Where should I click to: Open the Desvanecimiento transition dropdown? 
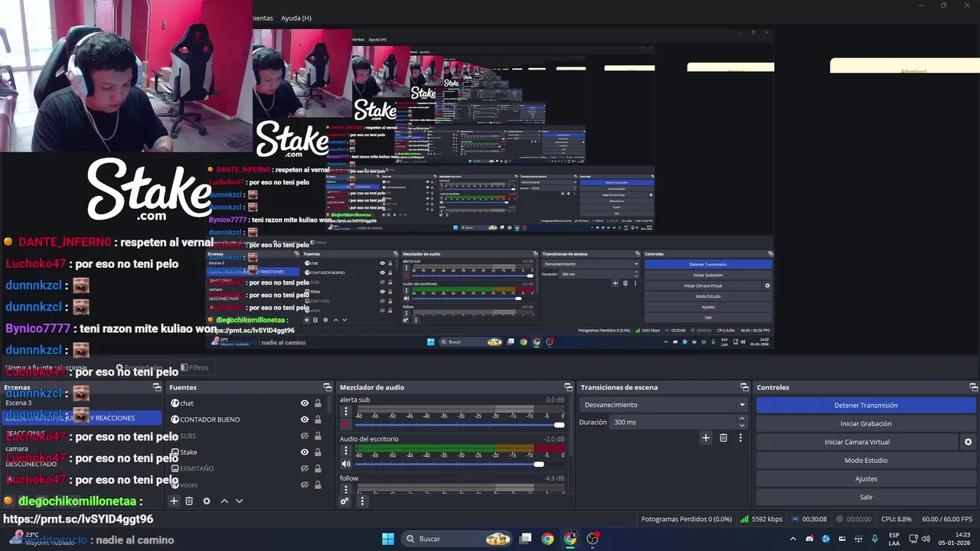pos(663,405)
